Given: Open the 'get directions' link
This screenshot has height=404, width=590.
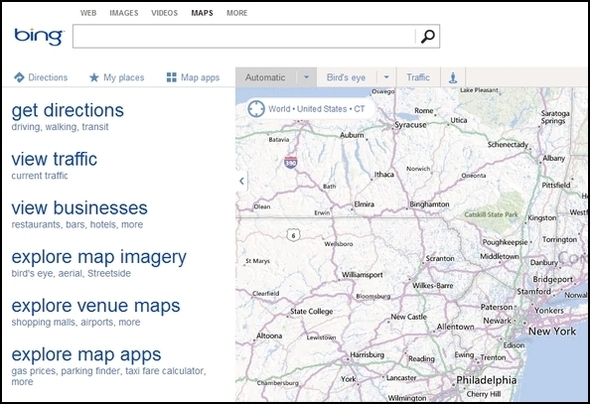Looking at the screenshot, I should tap(68, 111).
